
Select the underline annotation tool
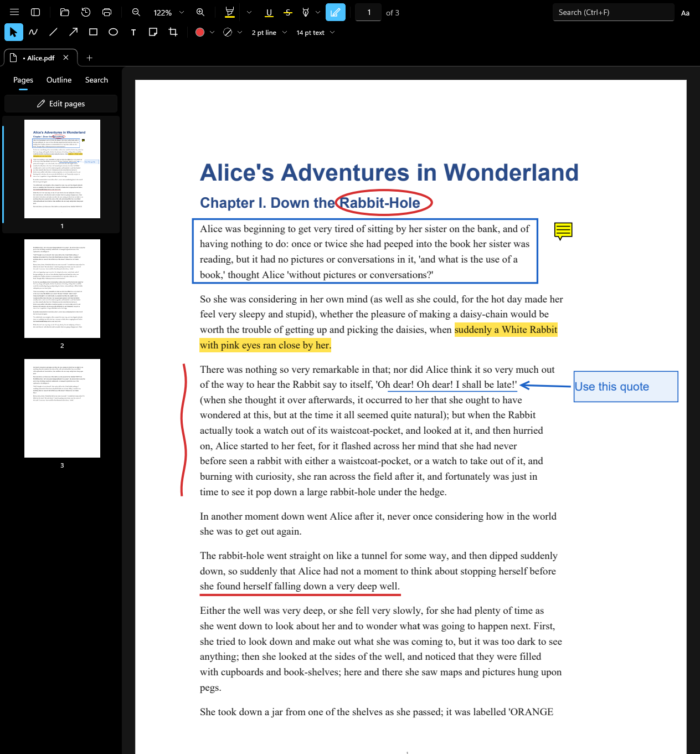[269, 12]
